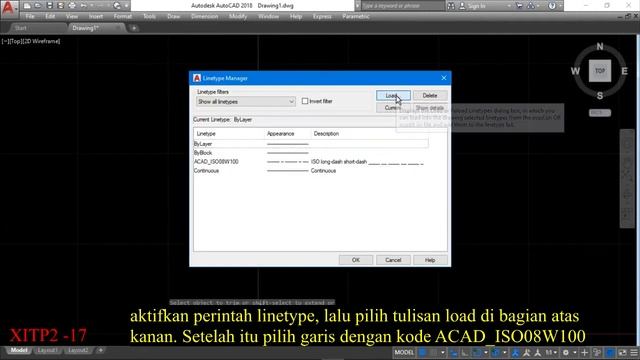Image resolution: width=640 pixels, height=360 pixels.
Task: Open the status bar Customization menu icon
Action: pyautogui.click(x=634, y=352)
